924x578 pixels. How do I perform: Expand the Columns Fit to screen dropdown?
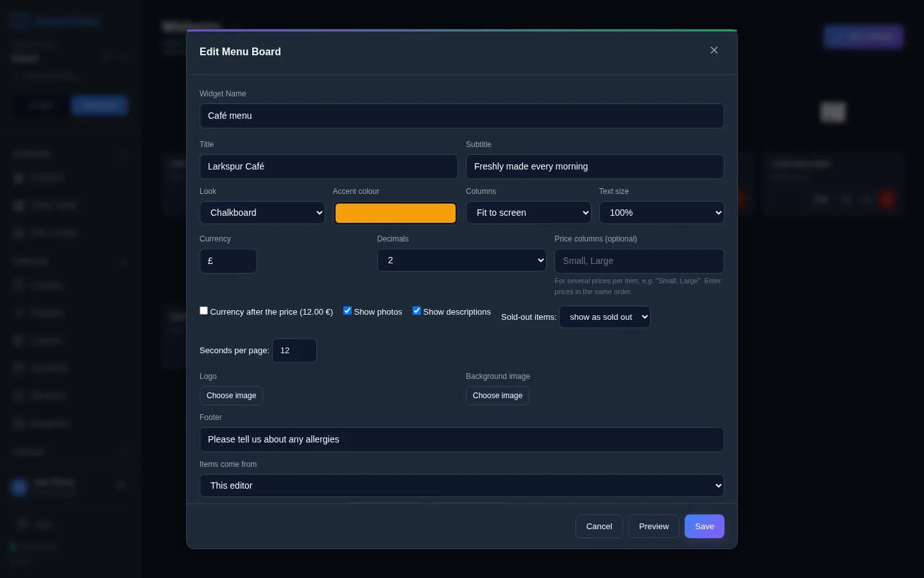pyautogui.click(x=529, y=213)
